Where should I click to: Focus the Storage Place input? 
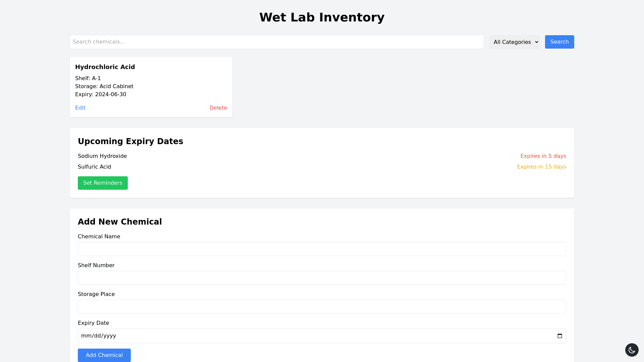coord(322,307)
